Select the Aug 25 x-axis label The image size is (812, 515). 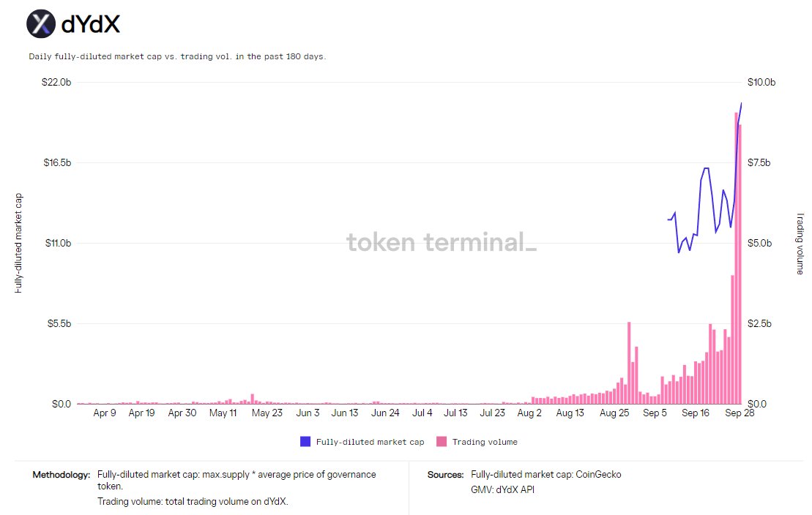tap(614, 413)
